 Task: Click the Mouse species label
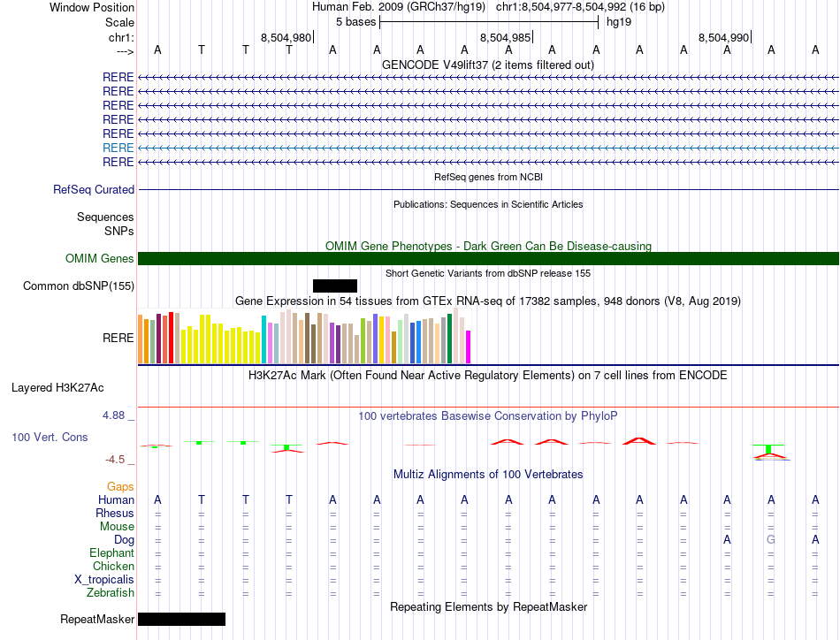(117, 527)
